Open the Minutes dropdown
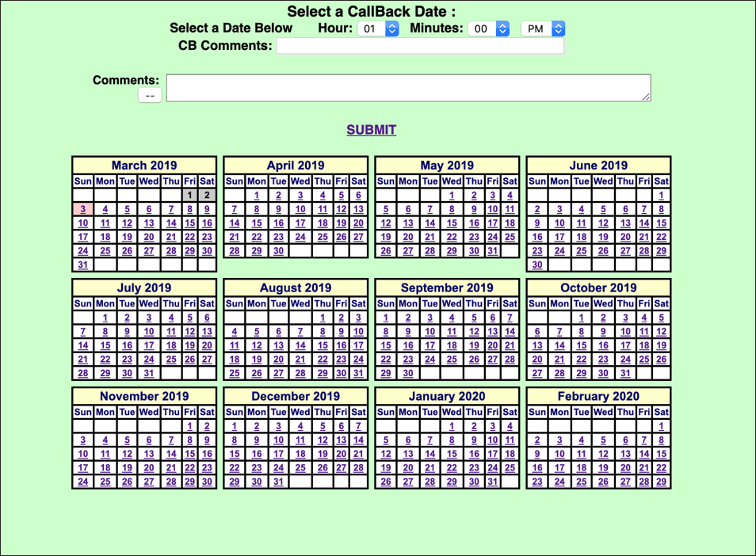Image resolution: width=756 pixels, height=556 pixels. [489, 29]
